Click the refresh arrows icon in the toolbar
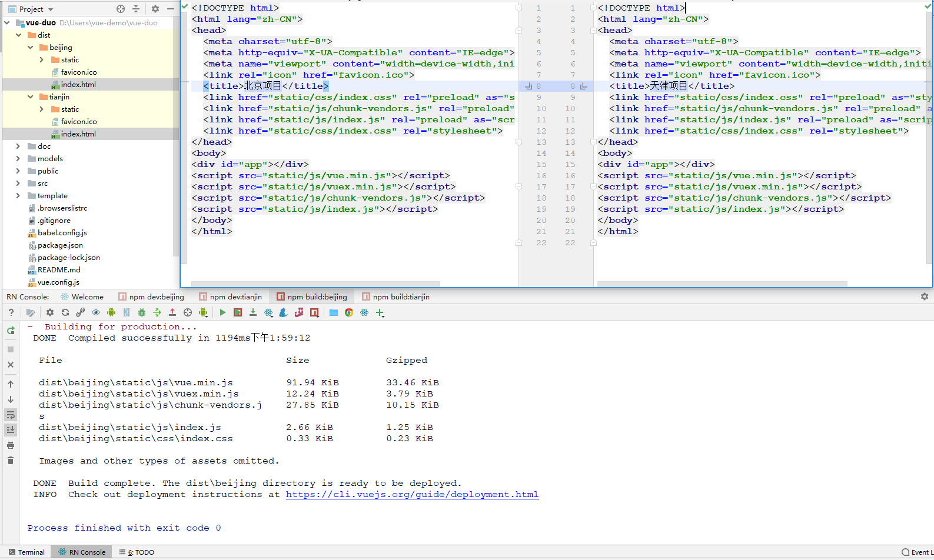934x560 pixels. (65, 312)
